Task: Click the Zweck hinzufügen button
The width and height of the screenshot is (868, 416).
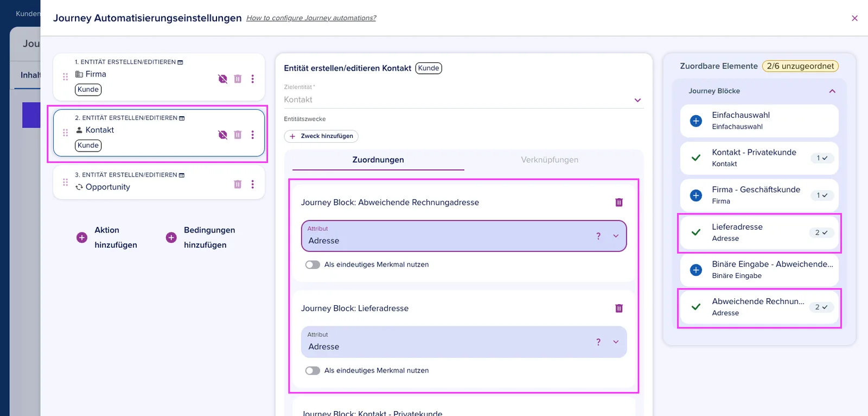Action: tap(321, 136)
